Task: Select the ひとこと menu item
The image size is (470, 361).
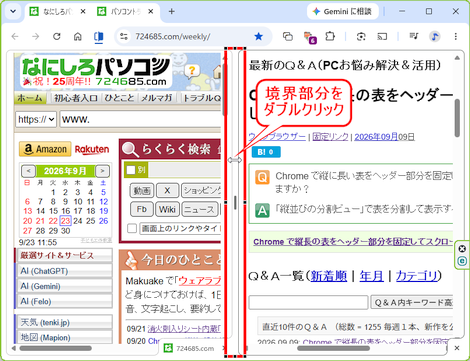Action: (x=119, y=98)
